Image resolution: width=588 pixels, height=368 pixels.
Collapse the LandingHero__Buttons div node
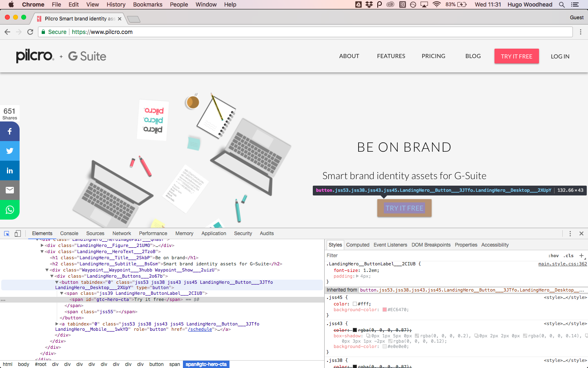[x=52, y=276]
